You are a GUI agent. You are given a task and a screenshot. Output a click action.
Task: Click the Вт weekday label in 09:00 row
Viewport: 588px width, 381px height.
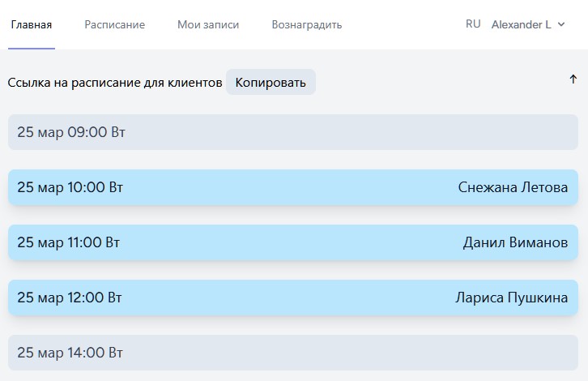[x=117, y=132]
